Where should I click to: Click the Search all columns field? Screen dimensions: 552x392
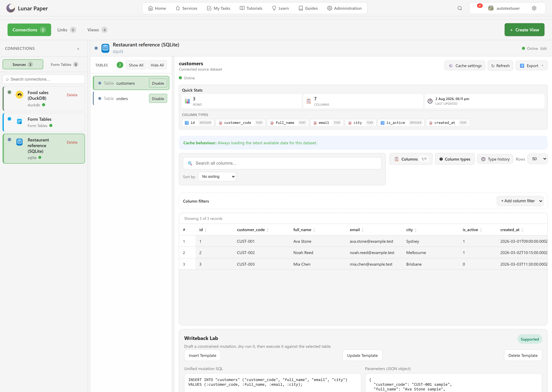pos(282,163)
